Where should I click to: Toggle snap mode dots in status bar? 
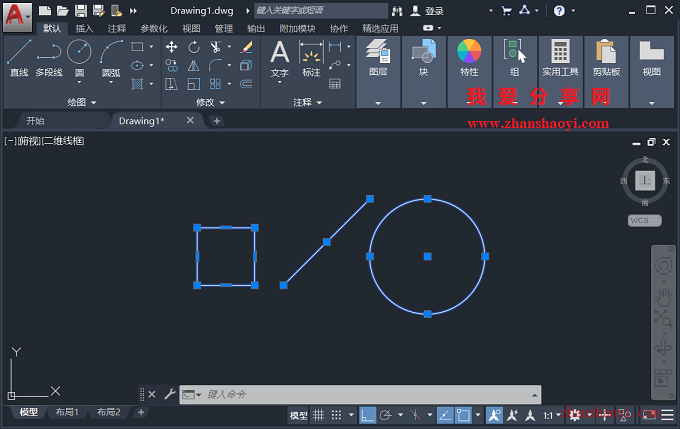pyautogui.click(x=336, y=415)
